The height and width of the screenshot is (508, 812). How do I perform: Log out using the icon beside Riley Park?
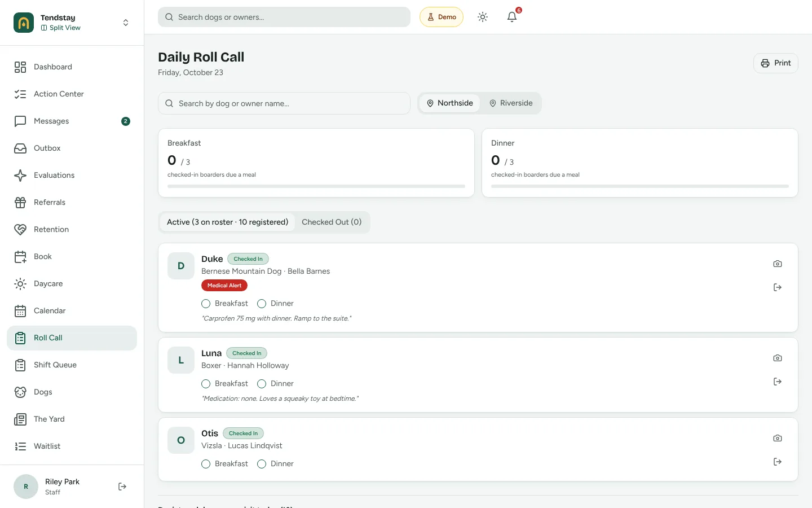coord(122,487)
